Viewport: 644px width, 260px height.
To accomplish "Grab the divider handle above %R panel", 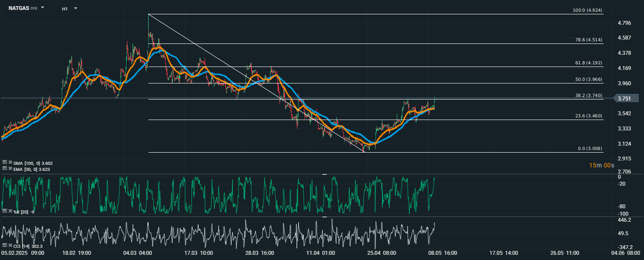I will (324, 174).
